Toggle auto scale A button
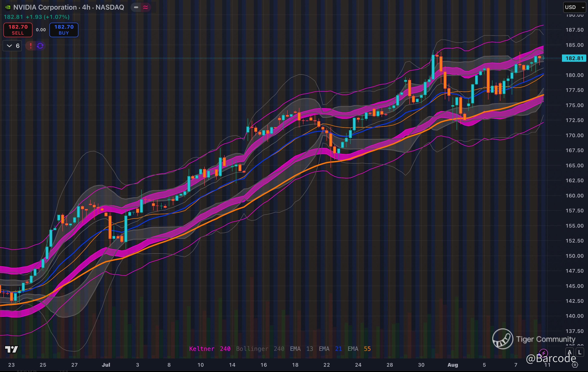Screen dimensions: 588x372 point(570,352)
